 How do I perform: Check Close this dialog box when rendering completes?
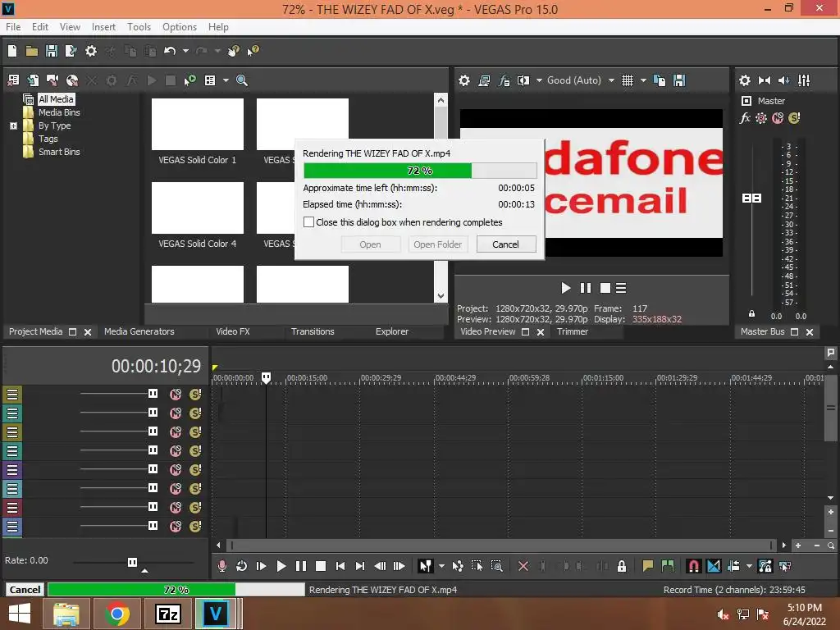coord(308,221)
